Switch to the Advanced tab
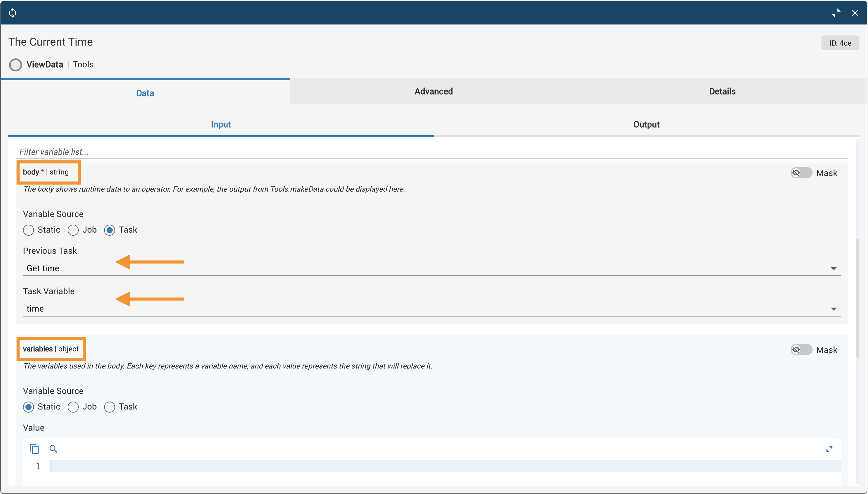The height and width of the screenshot is (494, 868). 433,91
